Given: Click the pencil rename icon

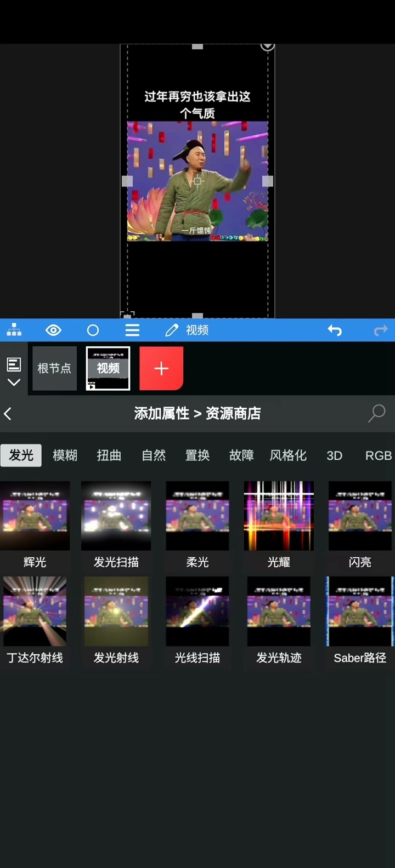Looking at the screenshot, I should point(172,330).
